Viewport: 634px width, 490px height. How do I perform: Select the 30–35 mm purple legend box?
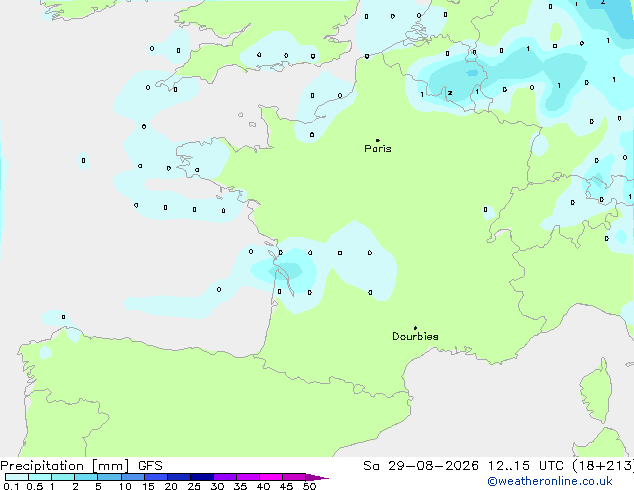click(x=224, y=477)
